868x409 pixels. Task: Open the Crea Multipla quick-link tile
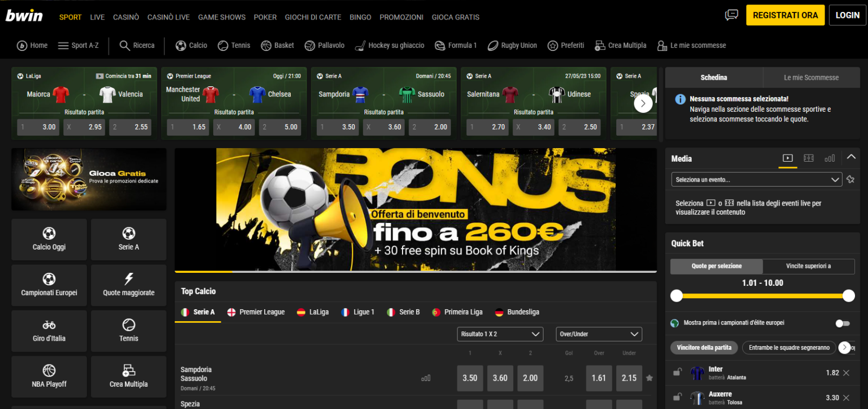click(x=129, y=376)
